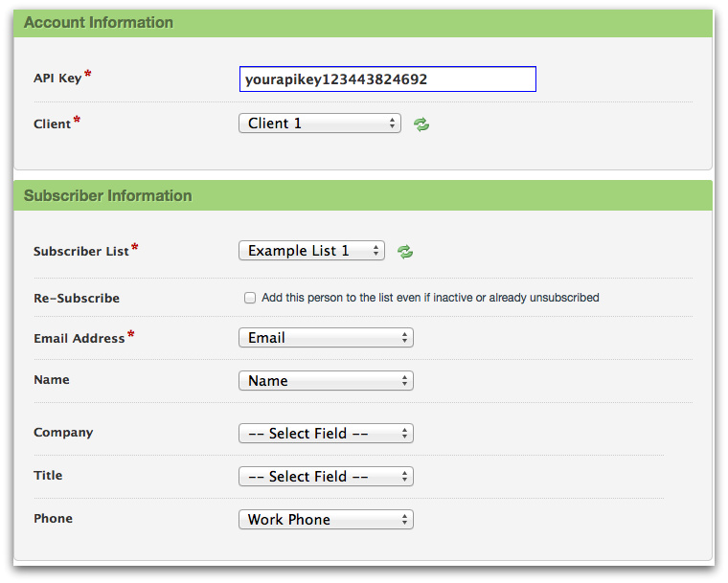Click the Phone field label
Viewport: 728px width, 583px height.
(x=53, y=519)
